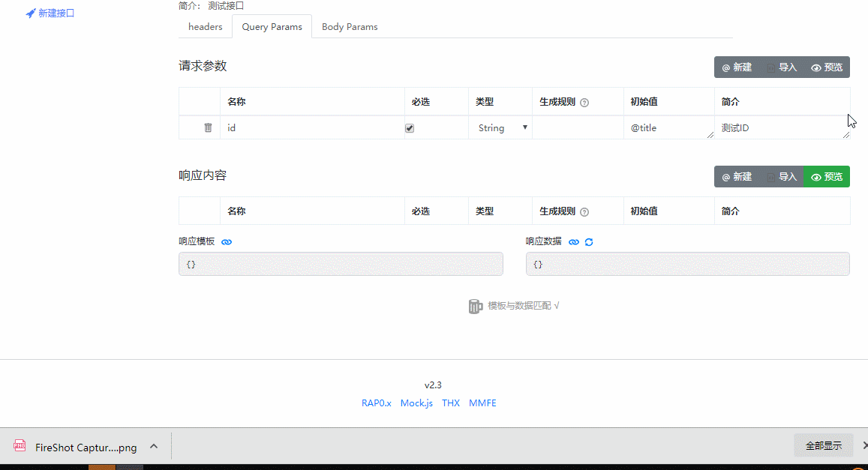
Task: Click the 预览 eye icon for 请求参数
Action: click(827, 67)
